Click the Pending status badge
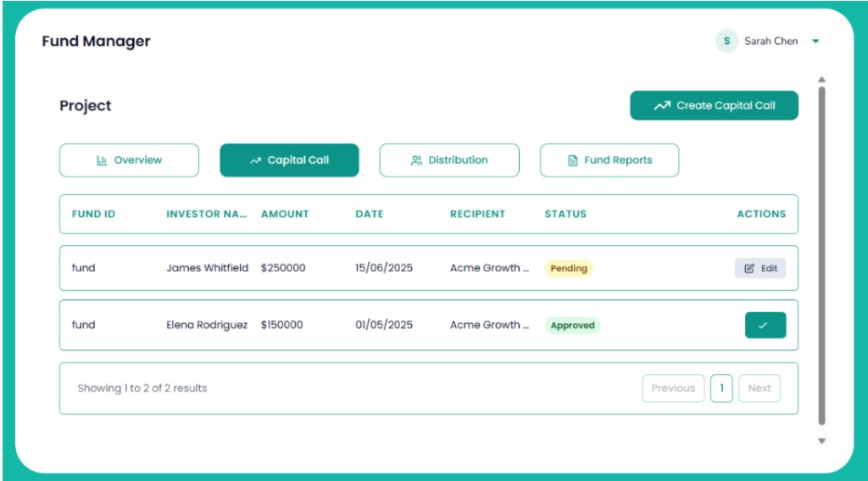The height and width of the screenshot is (481, 868). (x=569, y=268)
